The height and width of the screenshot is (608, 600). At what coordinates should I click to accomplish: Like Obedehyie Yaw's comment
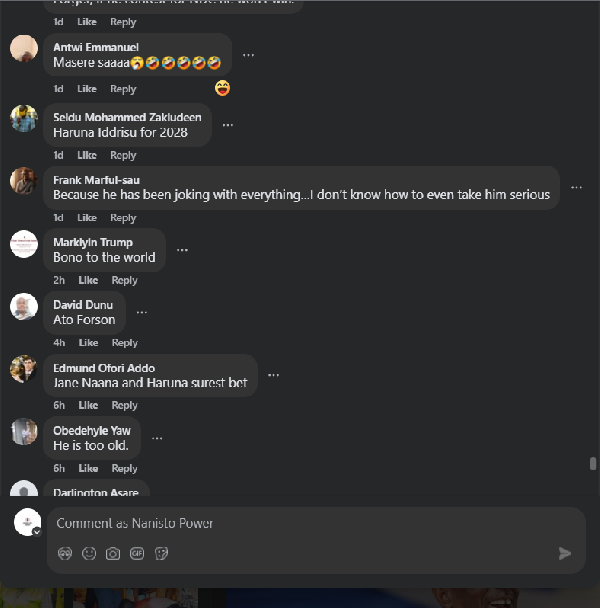point(88,468)
